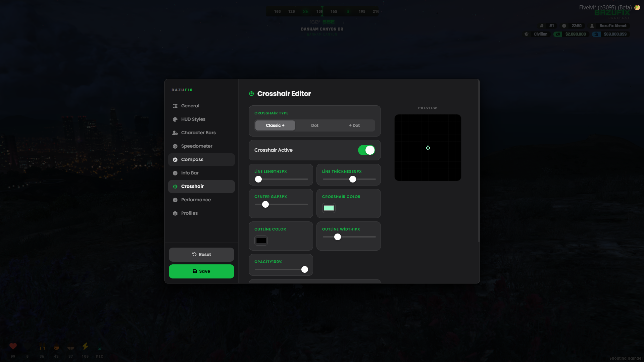The height and width of the screenshot is (362, 644).
Task: Open the Outline Color black swatch
Action: click(261, 241)
